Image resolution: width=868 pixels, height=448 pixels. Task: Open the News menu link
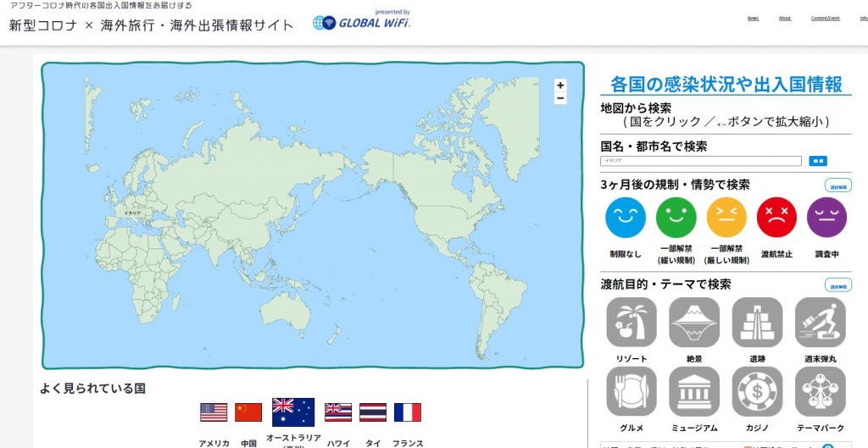(753, 19)
